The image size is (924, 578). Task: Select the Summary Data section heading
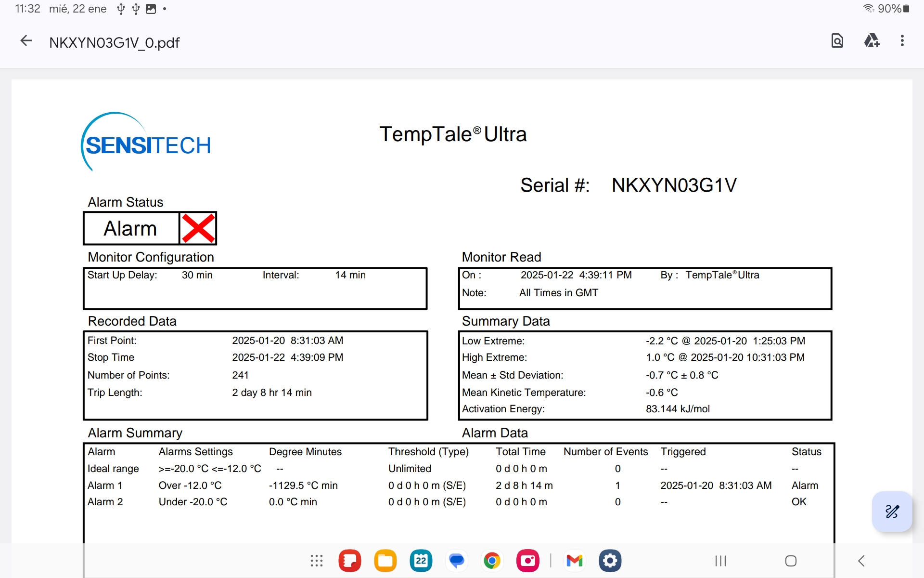point(506,321)
